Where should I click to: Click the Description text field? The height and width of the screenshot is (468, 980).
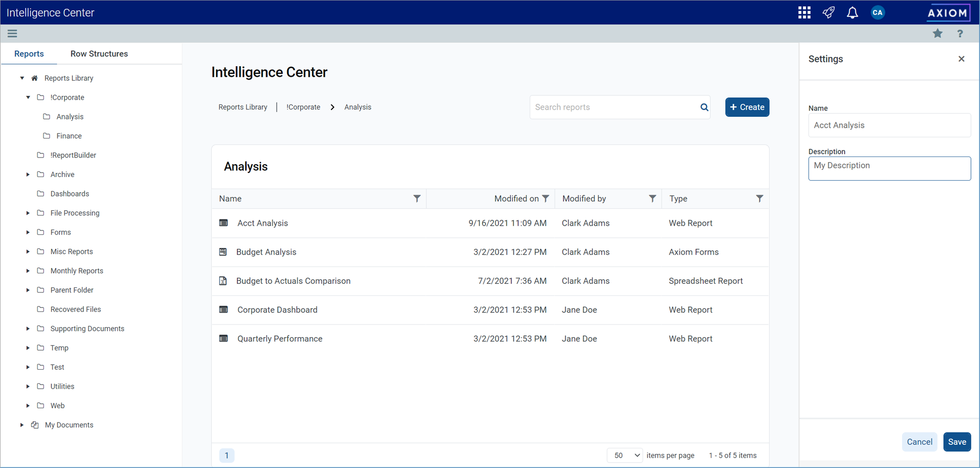tap(889, 169)
